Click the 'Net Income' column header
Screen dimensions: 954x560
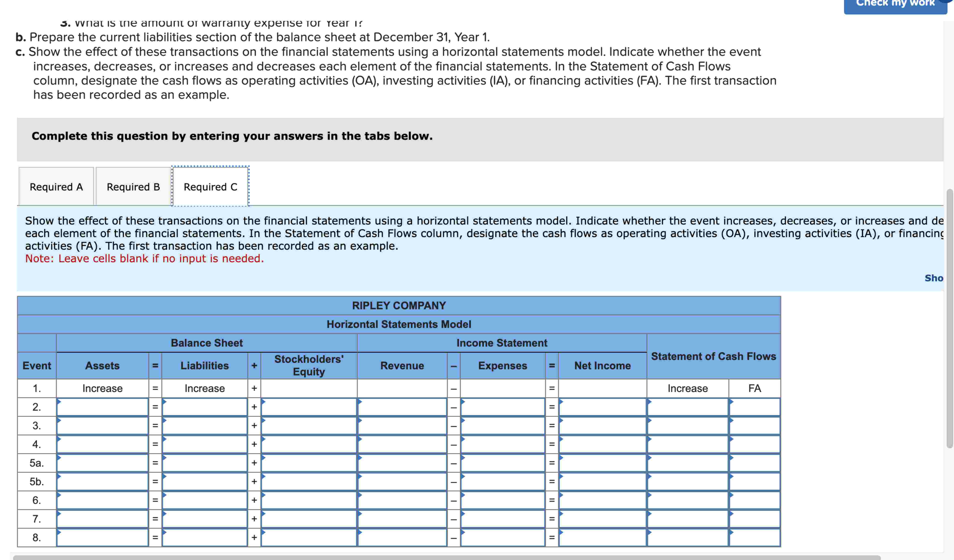(x=602, y=366)
